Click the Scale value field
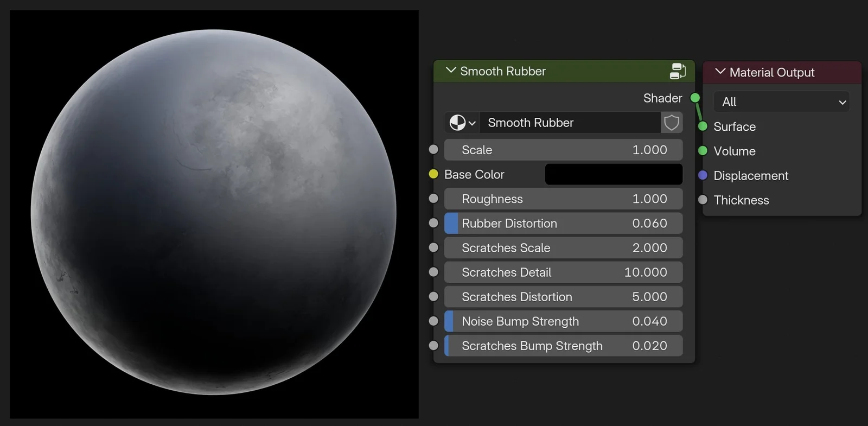Screen dimensions: 868x426 tap(563, 150)
